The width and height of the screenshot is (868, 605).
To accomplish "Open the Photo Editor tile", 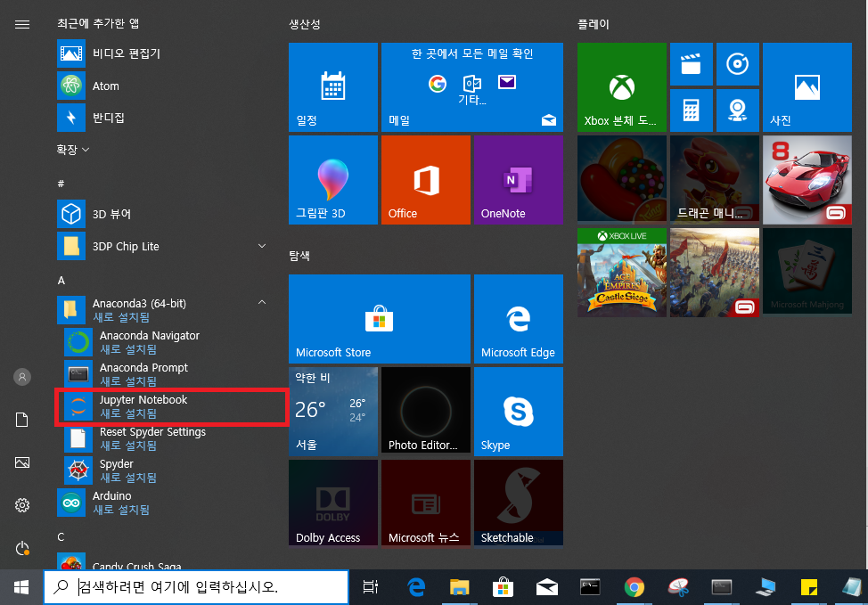I will coord(426,412).
